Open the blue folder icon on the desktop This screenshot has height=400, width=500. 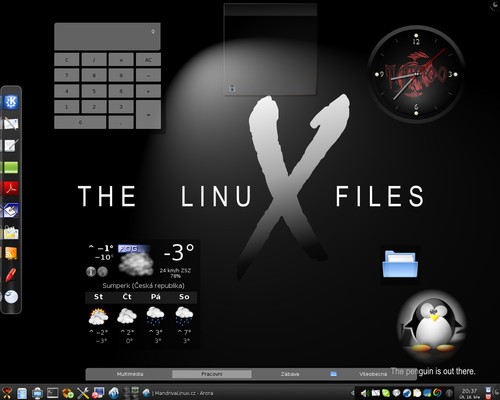pyautogui.click(x=400, y=264)
